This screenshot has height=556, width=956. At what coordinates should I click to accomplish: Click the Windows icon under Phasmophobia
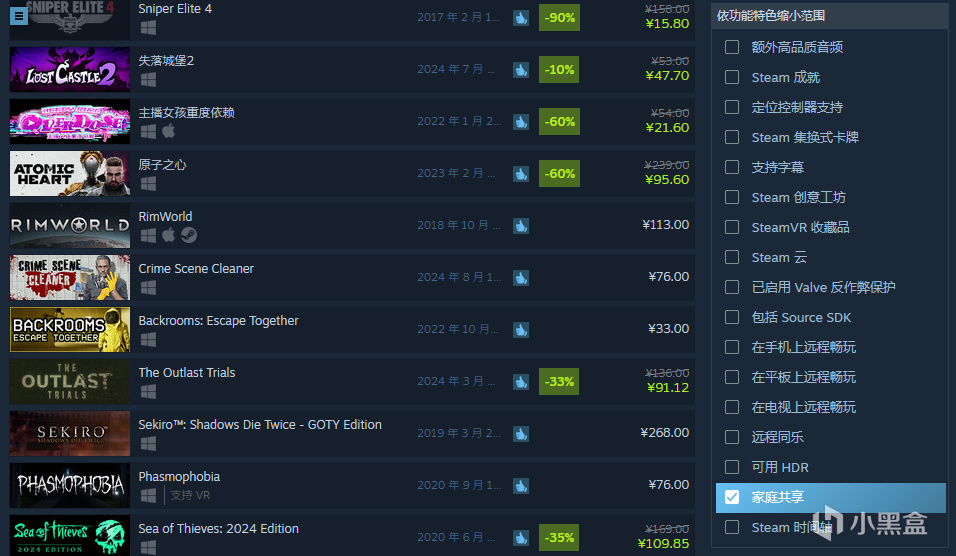click(x=148, y=495)
